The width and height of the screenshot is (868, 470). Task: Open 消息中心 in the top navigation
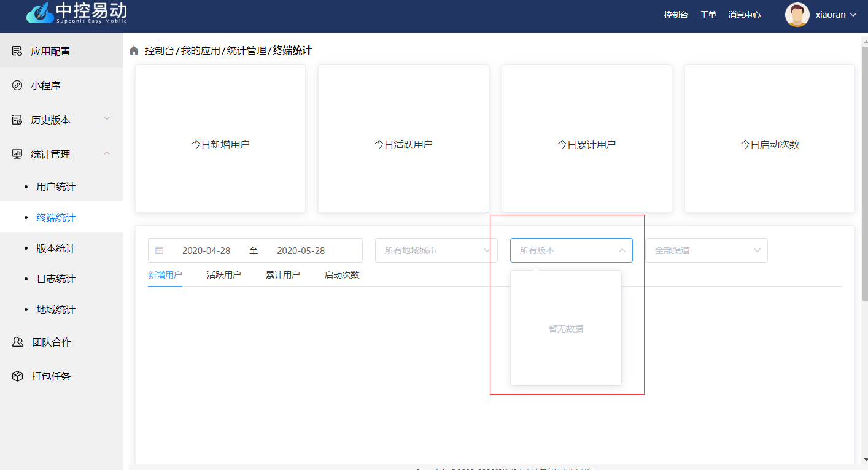pos(745,15)
